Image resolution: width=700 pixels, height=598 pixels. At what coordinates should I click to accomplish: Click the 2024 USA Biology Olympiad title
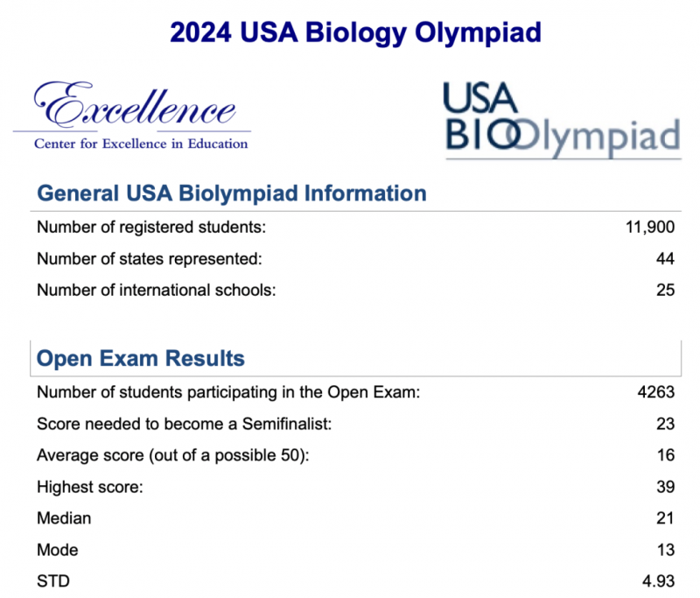(x=355, y=32)
